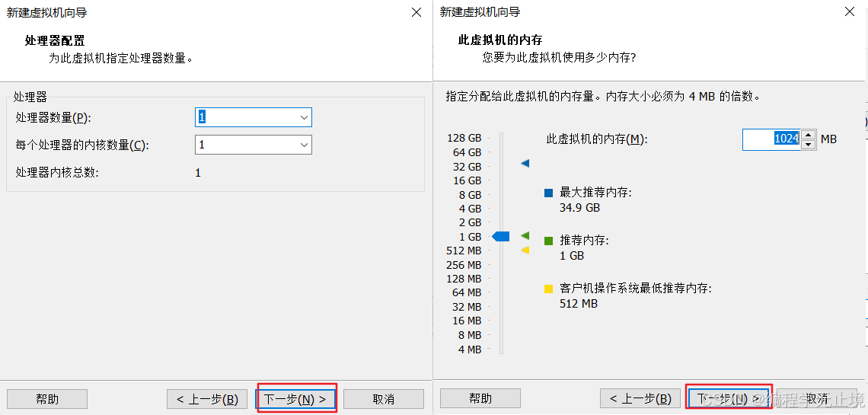Click the 128 GB scale label
The height and width of the screenshot is (415, 868).
pyautogui.click(x=464, y=139)
